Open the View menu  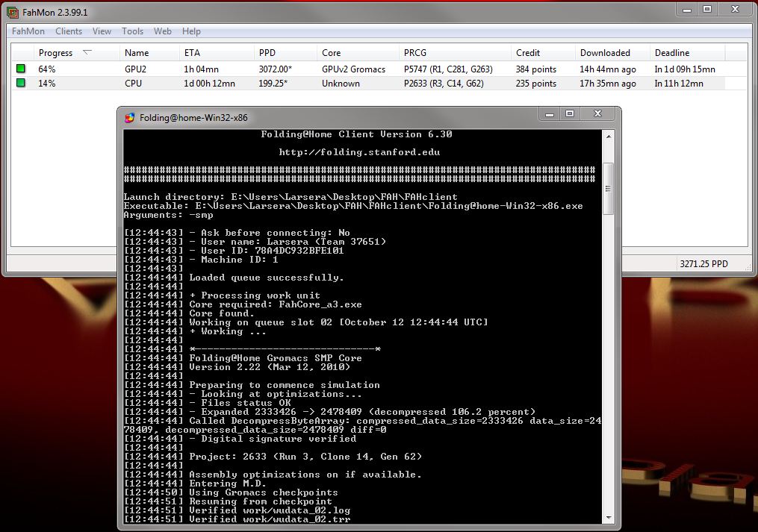(102, 31)
